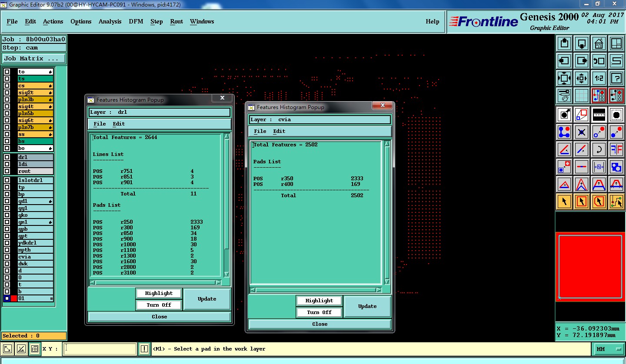Viewport: 626px width, 364px height.
Task: Select the r350 row in cvia pads list
Action: pos(308,179)
